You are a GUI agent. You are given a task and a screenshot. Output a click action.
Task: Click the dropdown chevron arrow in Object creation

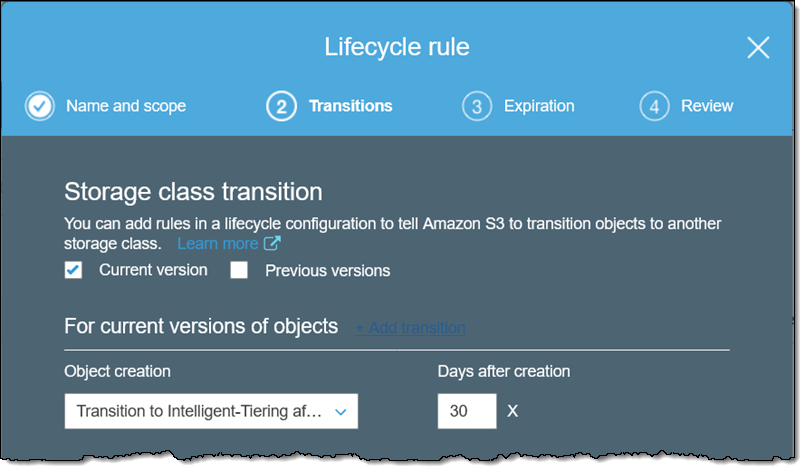[341, 411]
